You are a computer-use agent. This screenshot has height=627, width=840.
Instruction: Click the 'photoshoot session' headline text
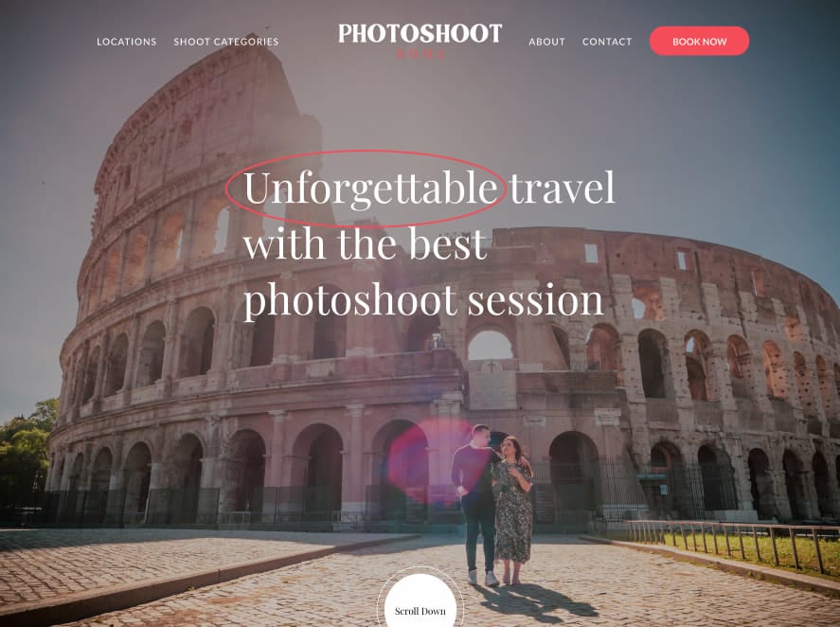tap(423, 300)
